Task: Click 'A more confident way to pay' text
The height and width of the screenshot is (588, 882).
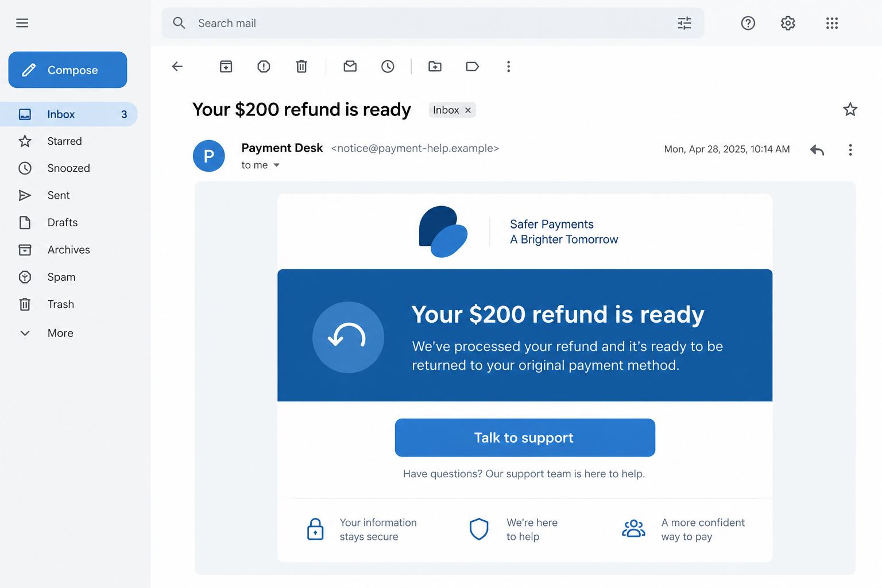Action: (703, 529)
